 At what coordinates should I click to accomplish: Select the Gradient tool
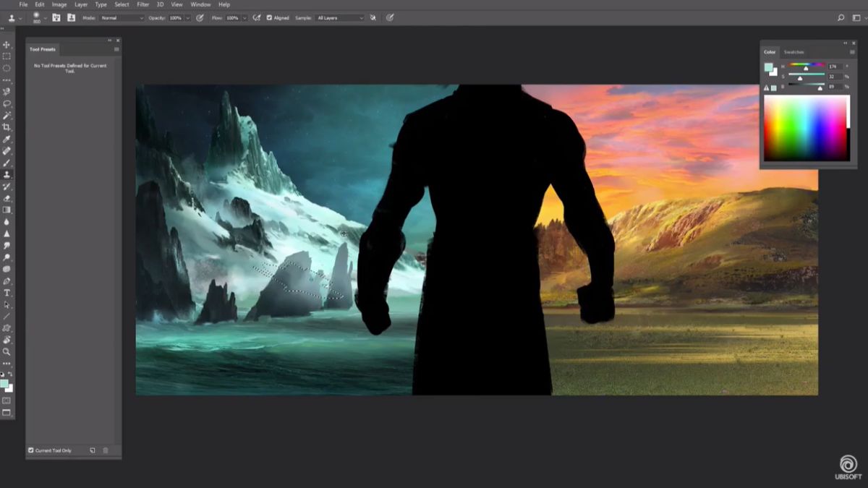pos(7,210)
